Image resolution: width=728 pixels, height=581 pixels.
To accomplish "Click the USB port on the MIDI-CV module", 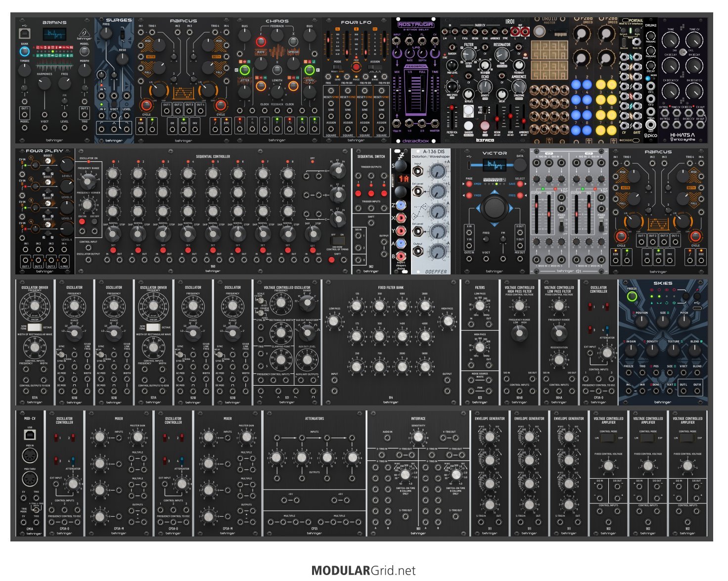I will coord(30,435).
